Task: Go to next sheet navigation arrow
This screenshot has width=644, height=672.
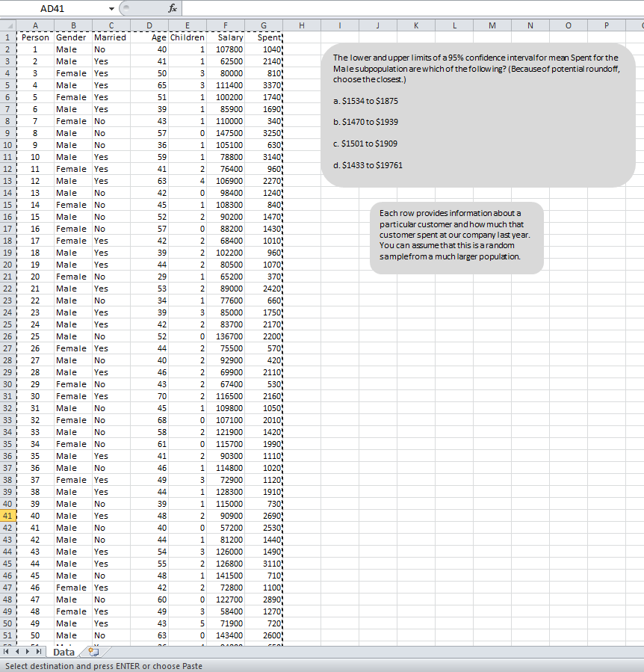Action: coord(28,651)
